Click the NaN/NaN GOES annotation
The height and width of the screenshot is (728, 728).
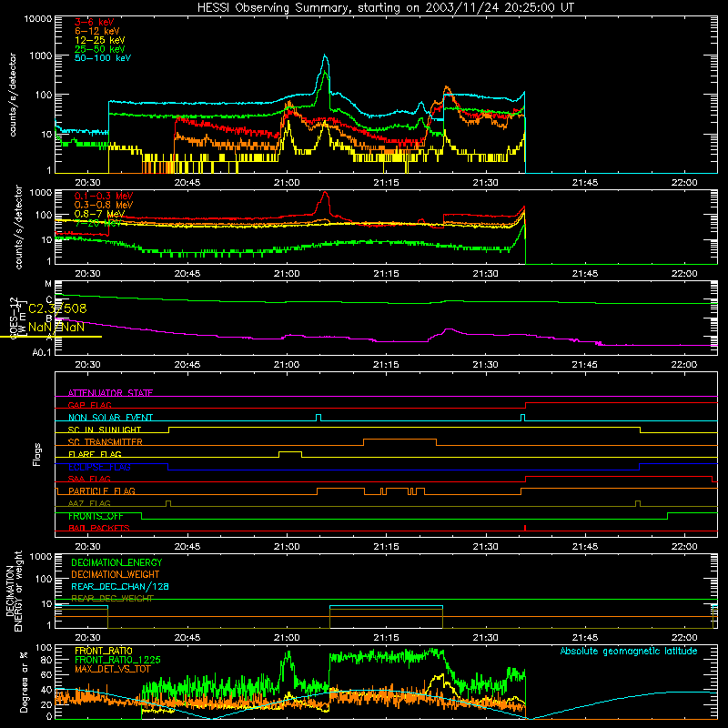click(56, 328)
